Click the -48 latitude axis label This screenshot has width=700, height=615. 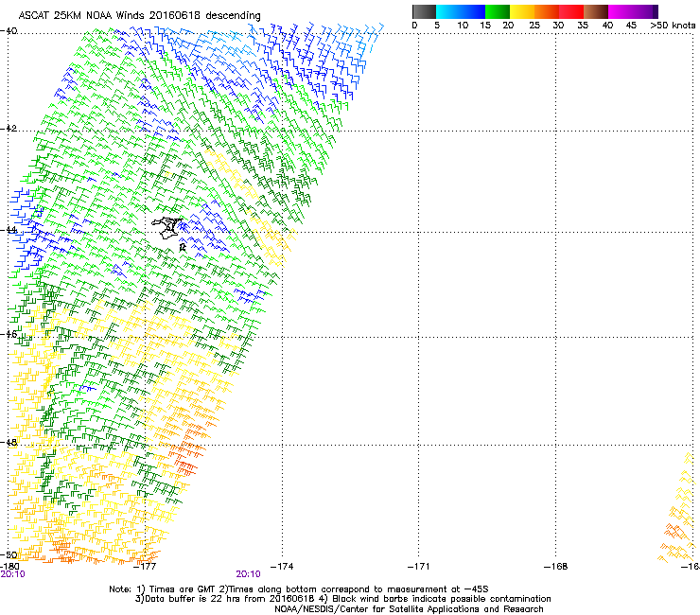point(9,442)
